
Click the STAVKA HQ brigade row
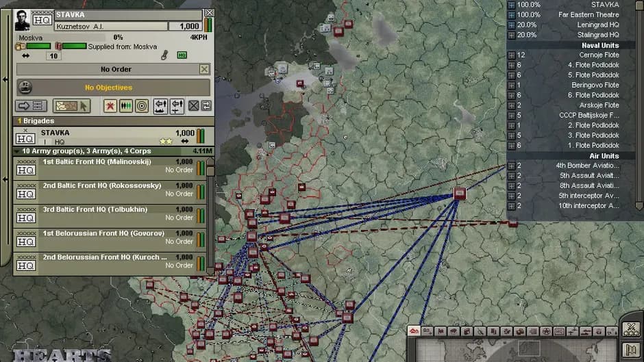113,137
